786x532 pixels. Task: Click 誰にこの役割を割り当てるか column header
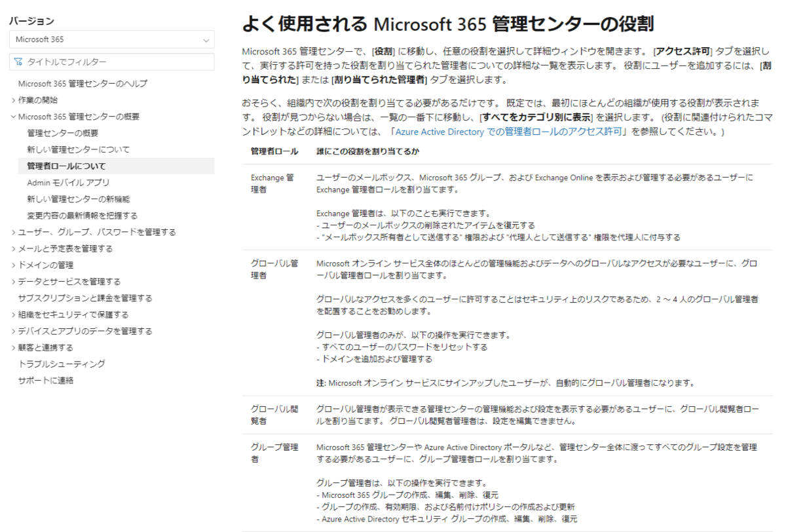(368, 151)
